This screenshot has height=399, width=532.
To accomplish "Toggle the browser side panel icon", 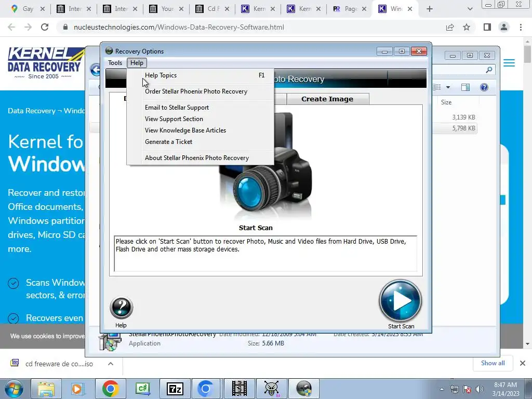I will click(x=487, y=27).
